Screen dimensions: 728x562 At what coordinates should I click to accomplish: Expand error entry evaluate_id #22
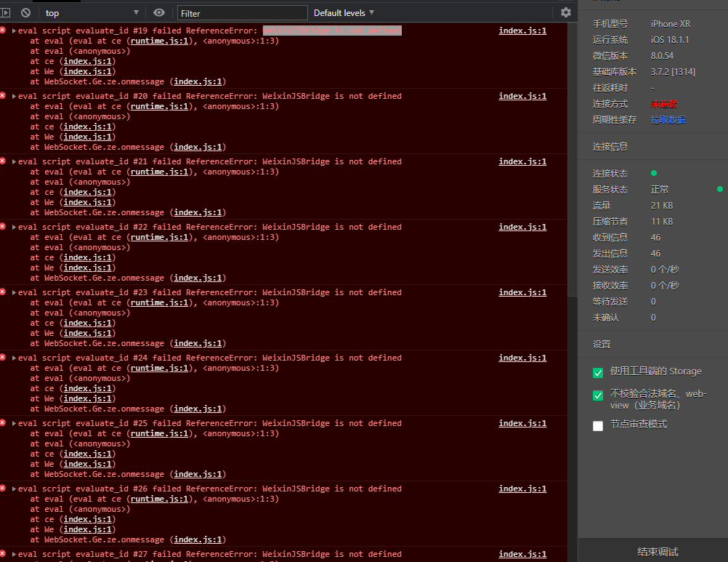click(15, 227)
